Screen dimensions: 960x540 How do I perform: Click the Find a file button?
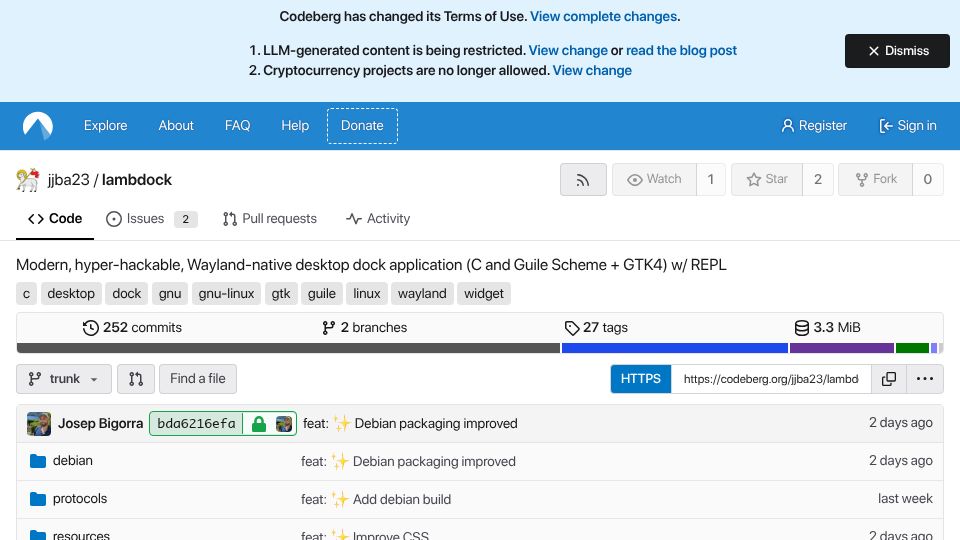(198, 379)
